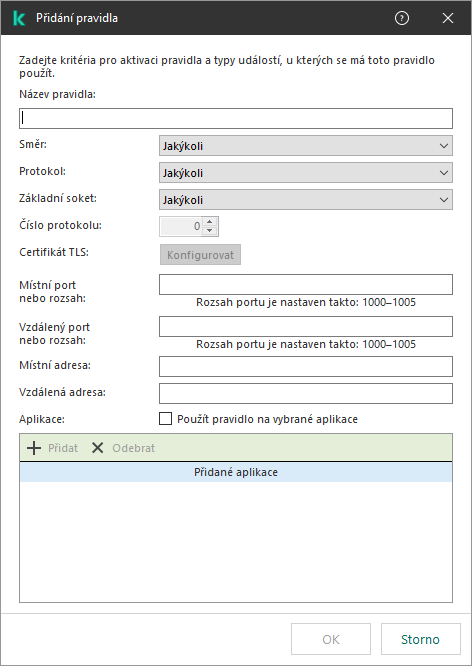Enable Použít pravidla na vybrané aplikace checkbox
472x666 pixels.
pos(165,419)
